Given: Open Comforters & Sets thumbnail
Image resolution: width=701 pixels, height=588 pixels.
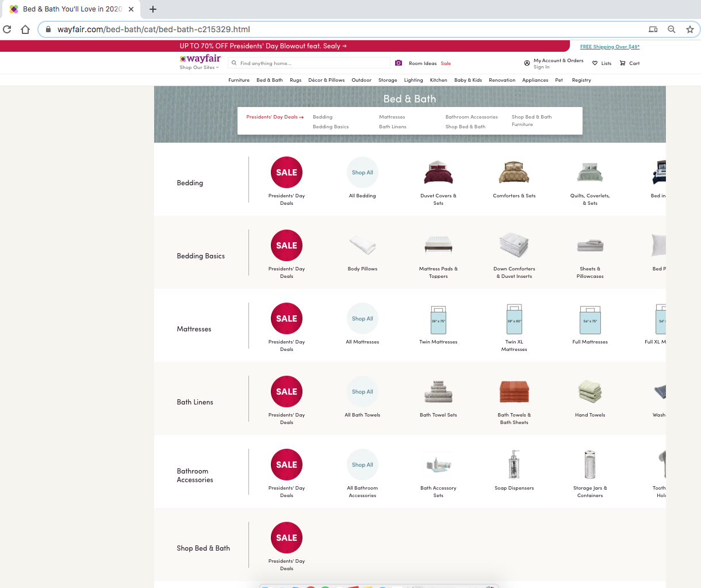Looking at the screenshot, I should [x=514, y=173].
